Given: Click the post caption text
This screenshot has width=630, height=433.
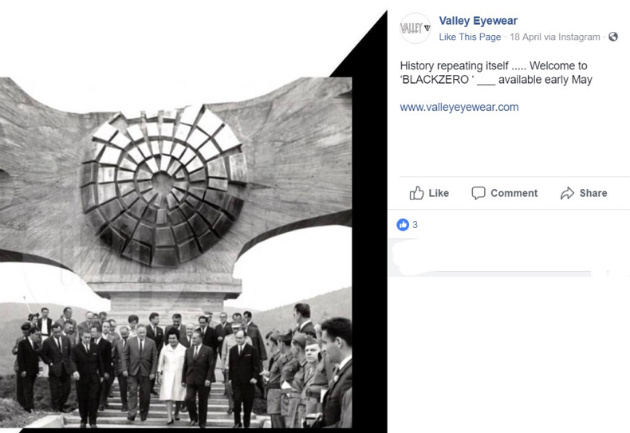Looking at the screenshot, I should (496, 73).
